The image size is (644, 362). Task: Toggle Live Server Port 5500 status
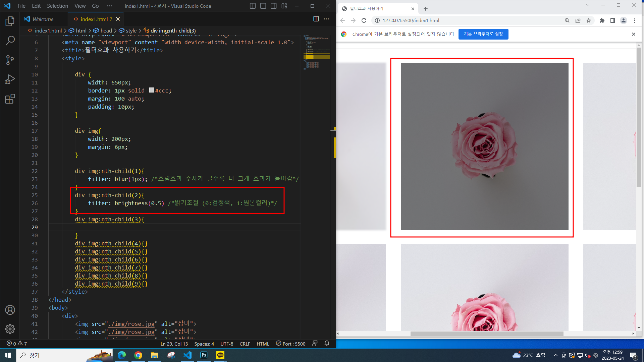[291, 344]
